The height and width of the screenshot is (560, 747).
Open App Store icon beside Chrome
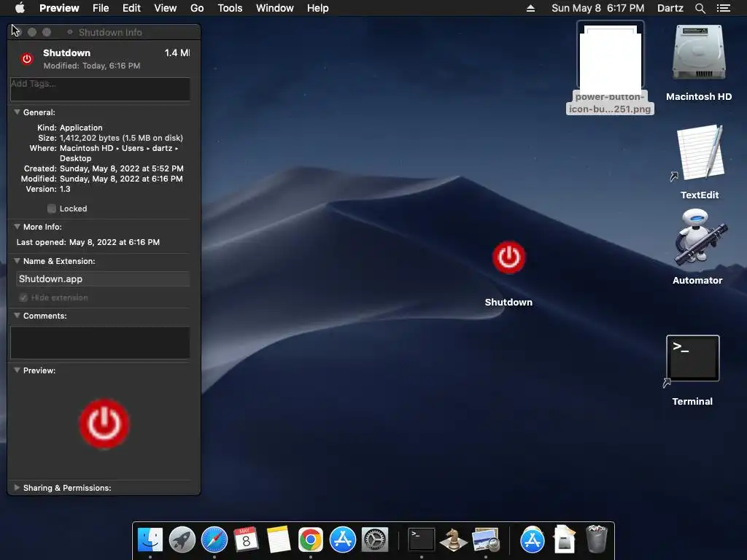pyautogui.click(x=343, y=540)
